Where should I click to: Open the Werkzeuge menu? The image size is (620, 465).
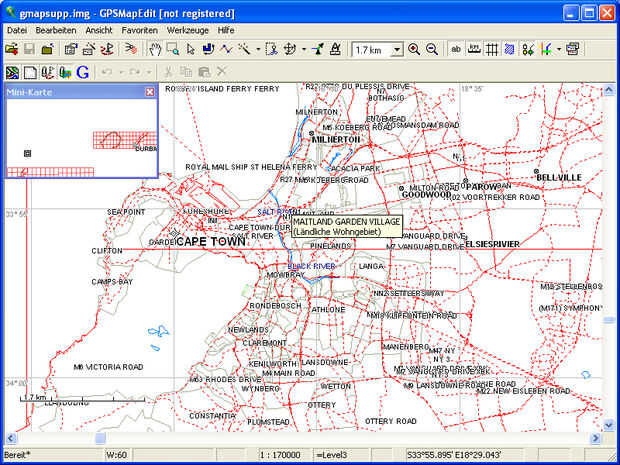(188, 31)
